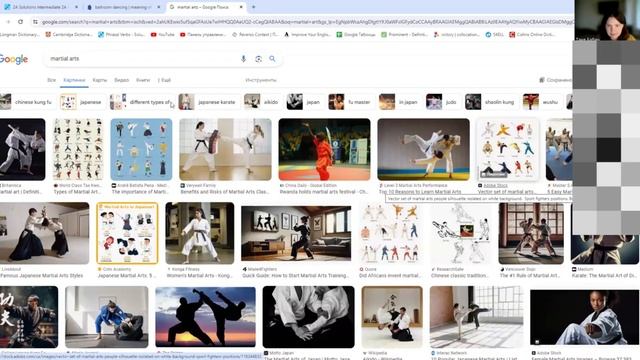
Task: Filter by 'fu master' chip
Action: pyautogui.click(x=351, y=102)
